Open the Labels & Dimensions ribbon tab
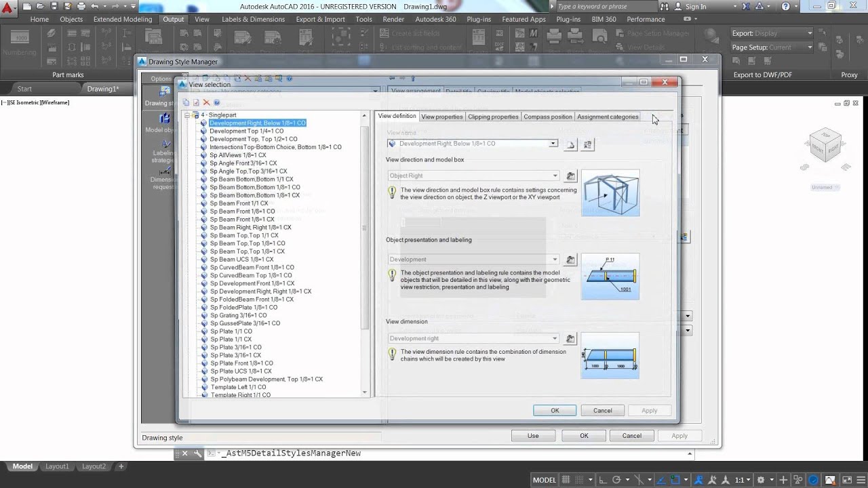The image size is (868, 488). coord(253,19)
